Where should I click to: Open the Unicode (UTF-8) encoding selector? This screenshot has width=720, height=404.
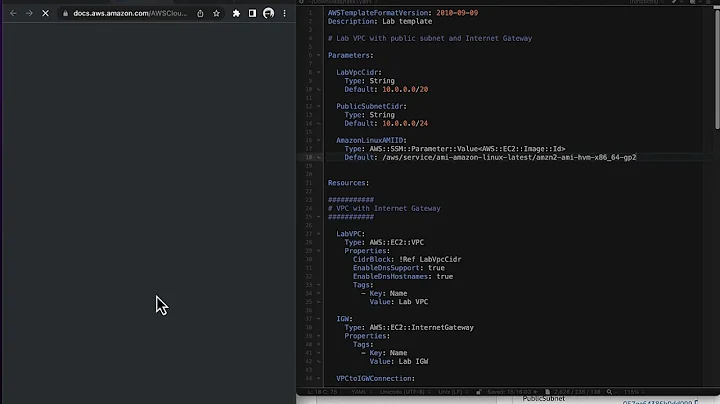pos(405,392)
